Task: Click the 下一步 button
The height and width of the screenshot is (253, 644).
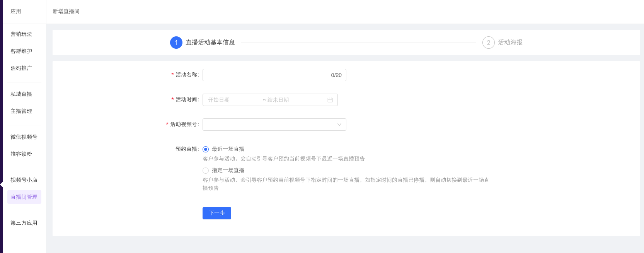Action: (216, 213)
